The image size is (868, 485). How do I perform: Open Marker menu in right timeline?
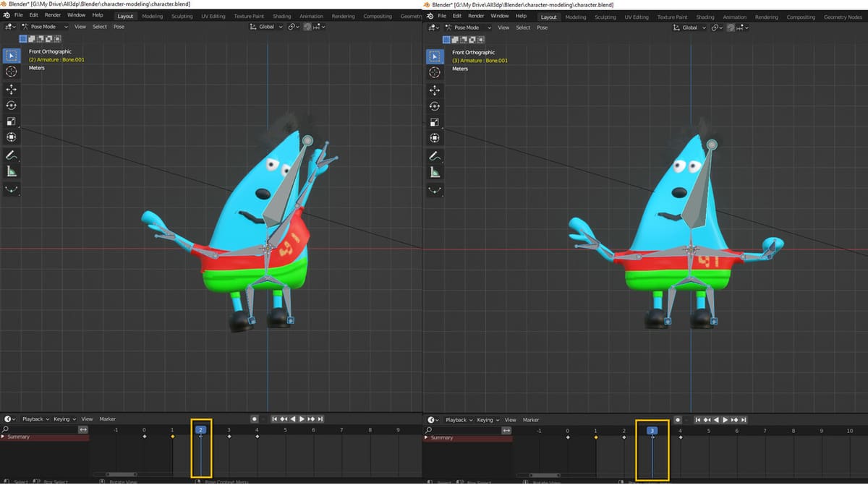click(x=531, y=419)
